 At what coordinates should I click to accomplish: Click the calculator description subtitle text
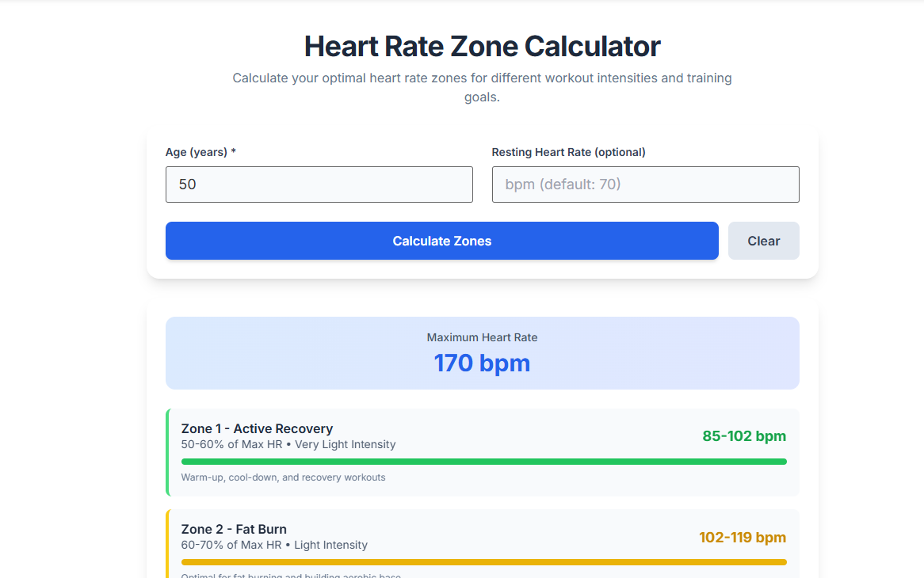click(482, 87)
